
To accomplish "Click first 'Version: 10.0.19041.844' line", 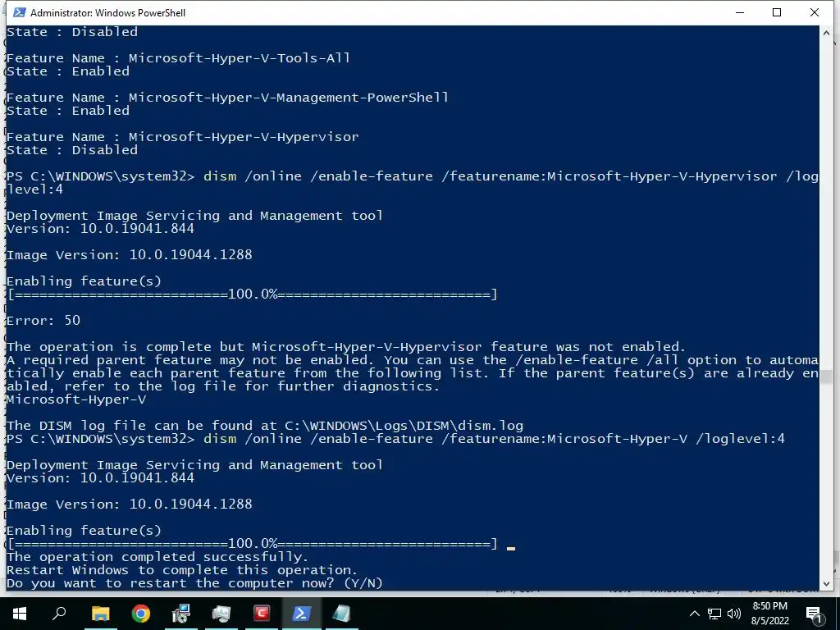I will tap(100, 229).
